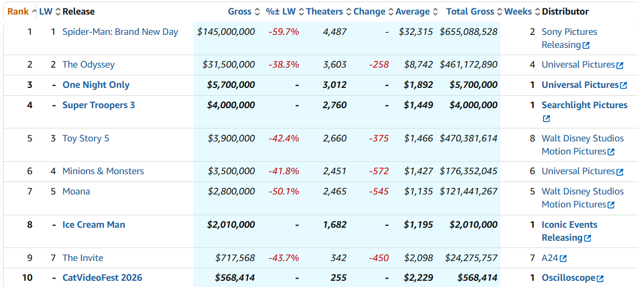Open Spider-Man: Brand New Day page
Viewport: 644px width, 287px height.
point(120,32)
